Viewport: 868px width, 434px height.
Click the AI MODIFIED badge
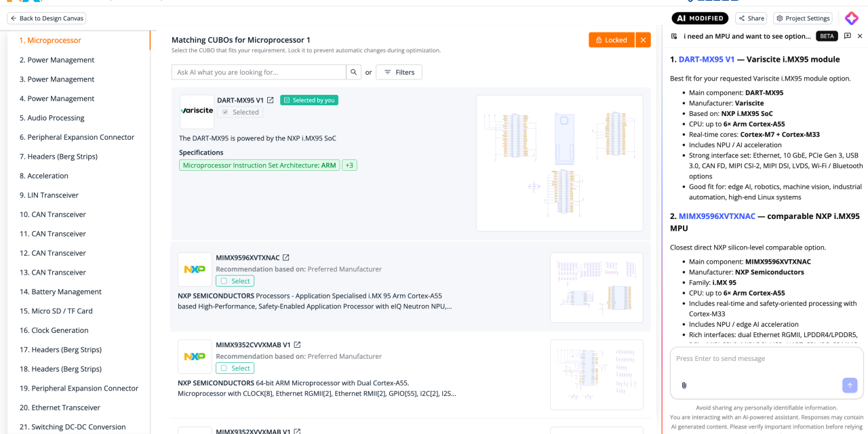click(700, 18)
